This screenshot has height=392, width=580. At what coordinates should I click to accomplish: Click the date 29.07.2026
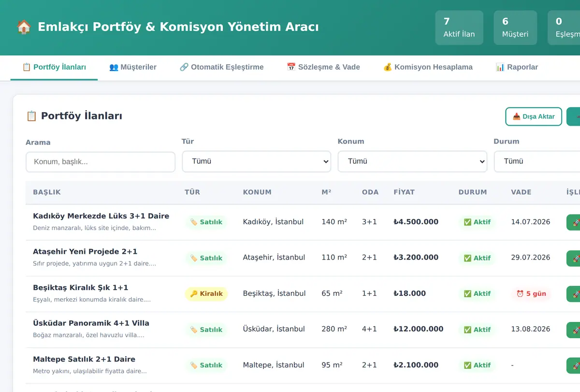pyautogui.click(x=531, y=258)
